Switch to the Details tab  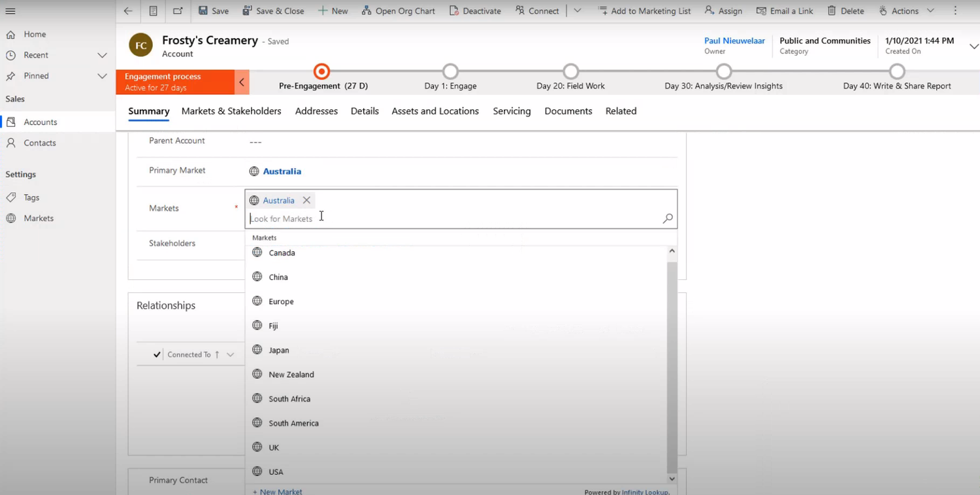(365, 111)
